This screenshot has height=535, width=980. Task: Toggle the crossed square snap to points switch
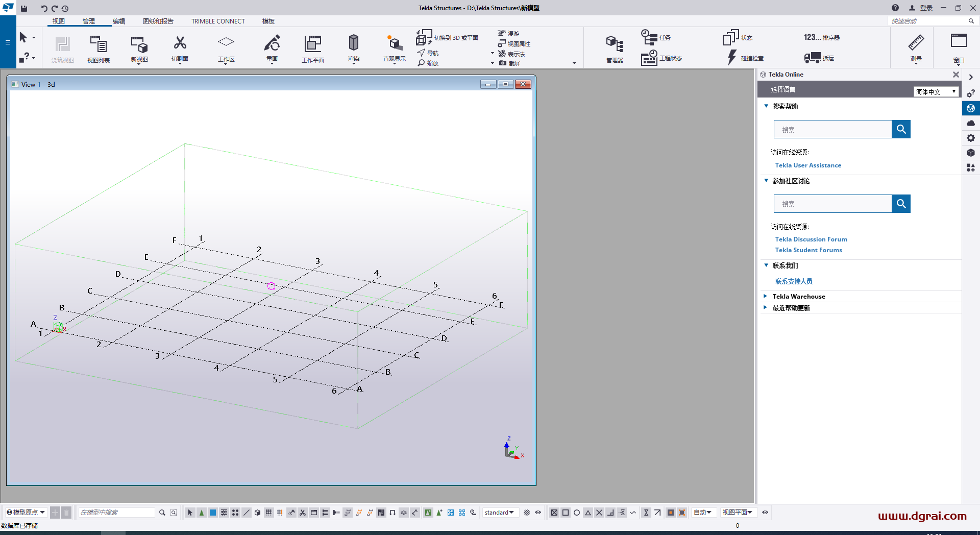coord(554,513)
